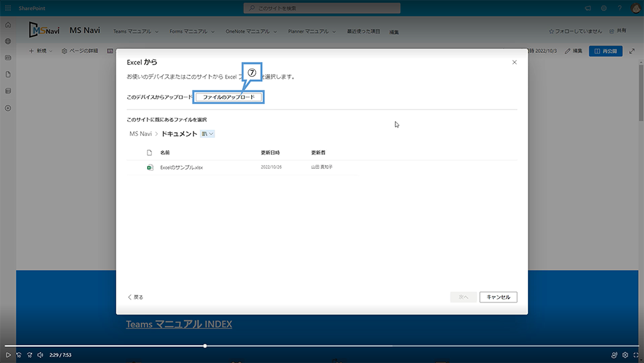Viewport: 644px width, 363px height.
Task: Click the キャンセル button
Action: (x=498, y=297)
